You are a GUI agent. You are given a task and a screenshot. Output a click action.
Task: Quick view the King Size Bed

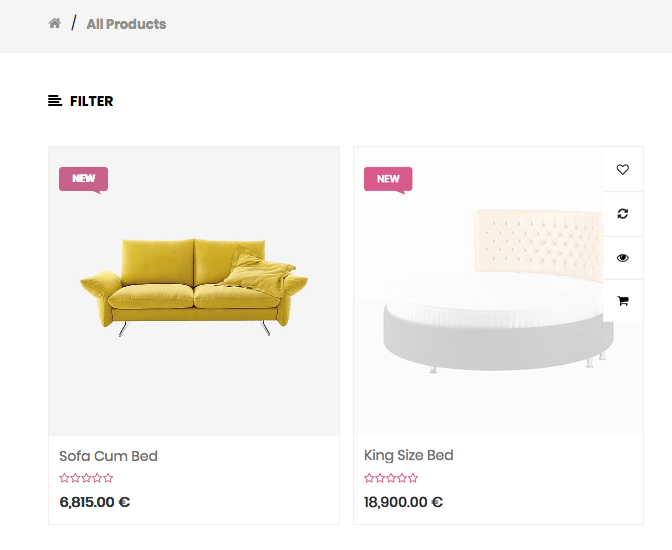click(x=623, y=257)
